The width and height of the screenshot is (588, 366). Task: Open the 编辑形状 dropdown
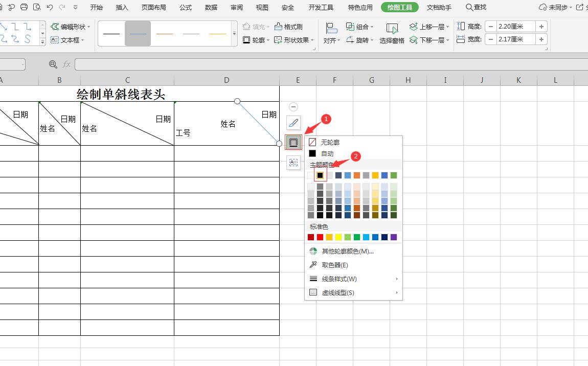point(71,27)
